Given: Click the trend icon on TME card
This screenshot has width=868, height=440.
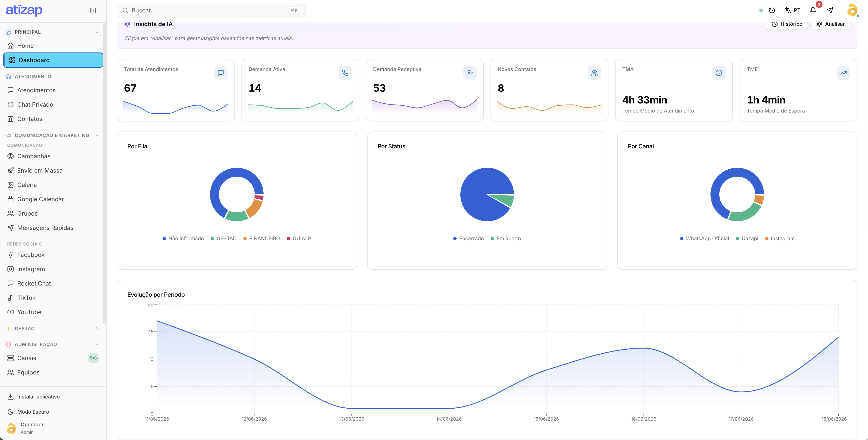Looking at the screenshot, I should [843, 73].
